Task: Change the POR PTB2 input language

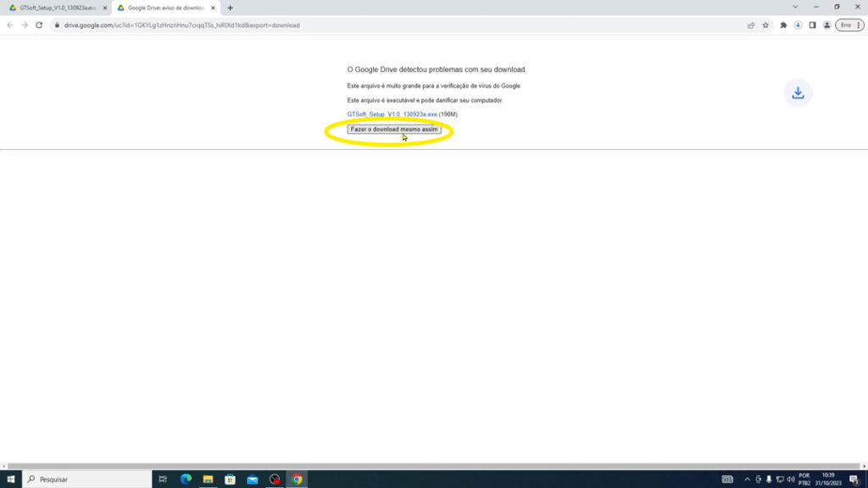Action: coord(804,480)
